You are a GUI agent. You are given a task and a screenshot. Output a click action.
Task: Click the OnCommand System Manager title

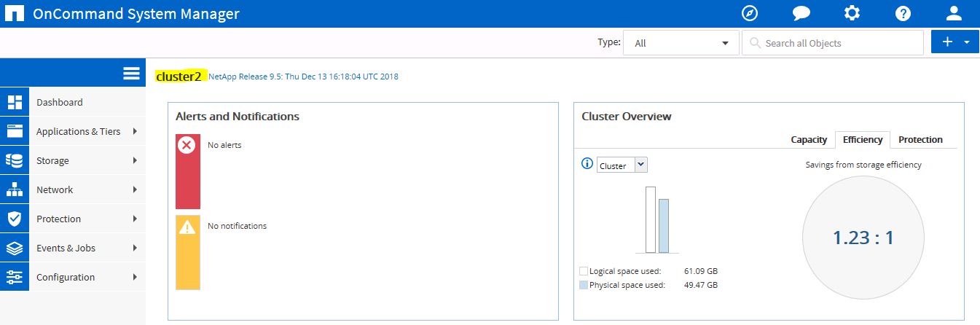tap(136, 14)
